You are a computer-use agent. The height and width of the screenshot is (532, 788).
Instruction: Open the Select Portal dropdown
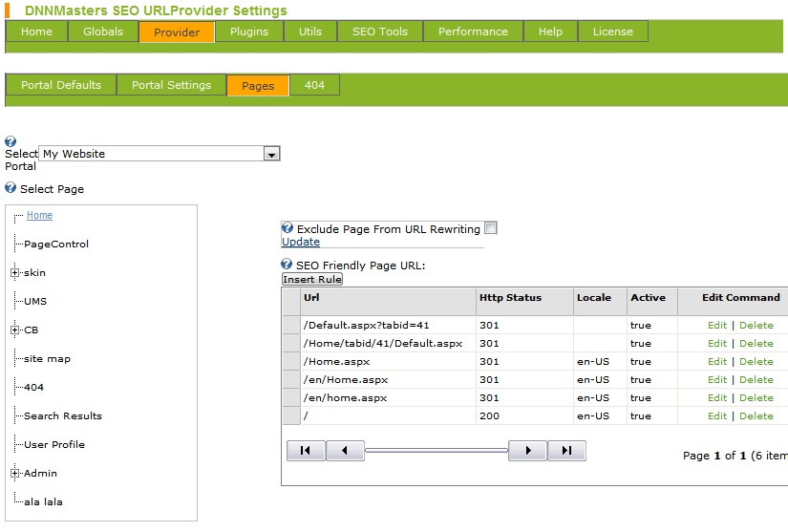[x=271, y=154]
